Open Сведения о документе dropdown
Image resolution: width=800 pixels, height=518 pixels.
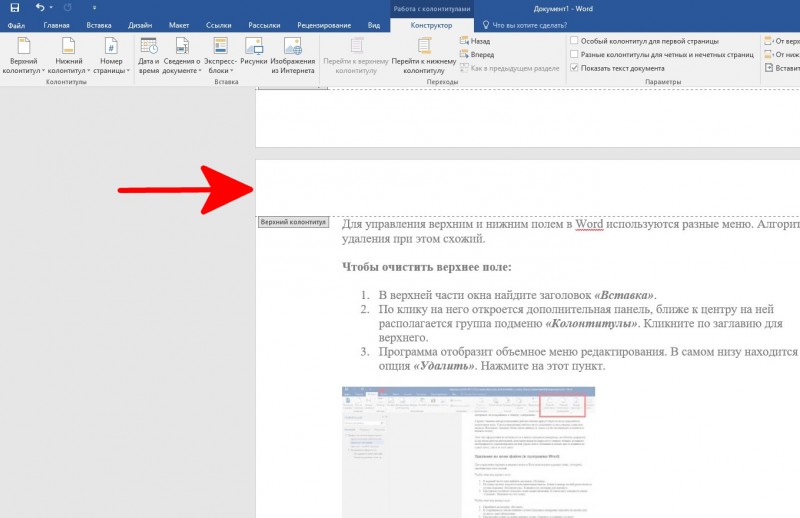(x=182, y=56)
